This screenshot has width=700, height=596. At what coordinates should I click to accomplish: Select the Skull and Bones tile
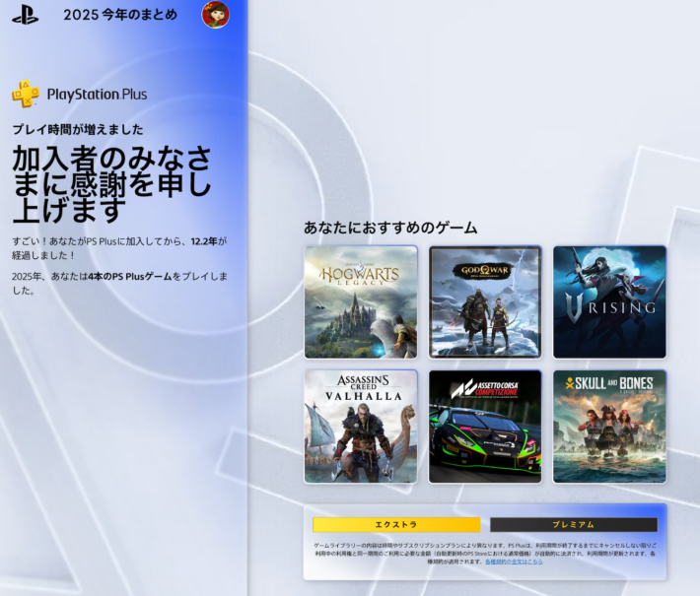pyautogui.click(x=609, y=426)
